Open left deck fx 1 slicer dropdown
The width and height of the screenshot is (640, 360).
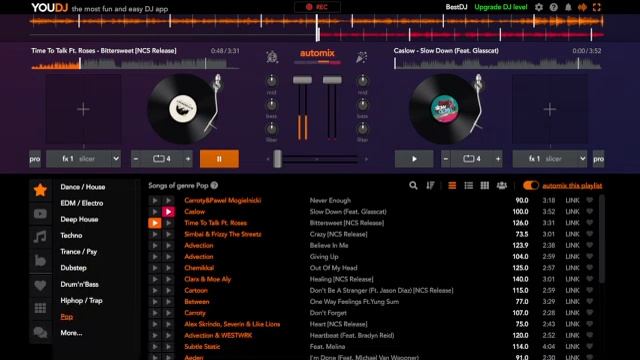[x=84, y=159]
